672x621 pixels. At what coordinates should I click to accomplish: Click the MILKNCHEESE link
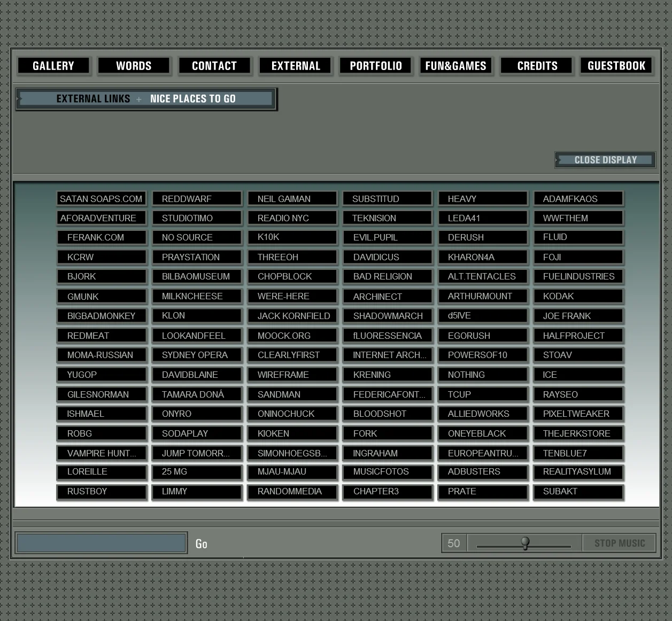tap(197, 296)
